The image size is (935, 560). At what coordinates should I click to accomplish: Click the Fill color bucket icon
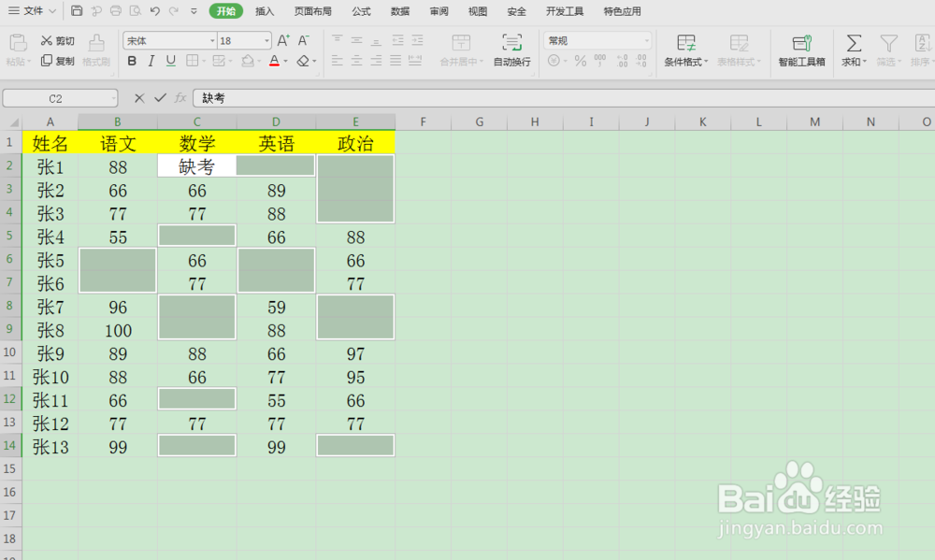(x=248, y=61)
